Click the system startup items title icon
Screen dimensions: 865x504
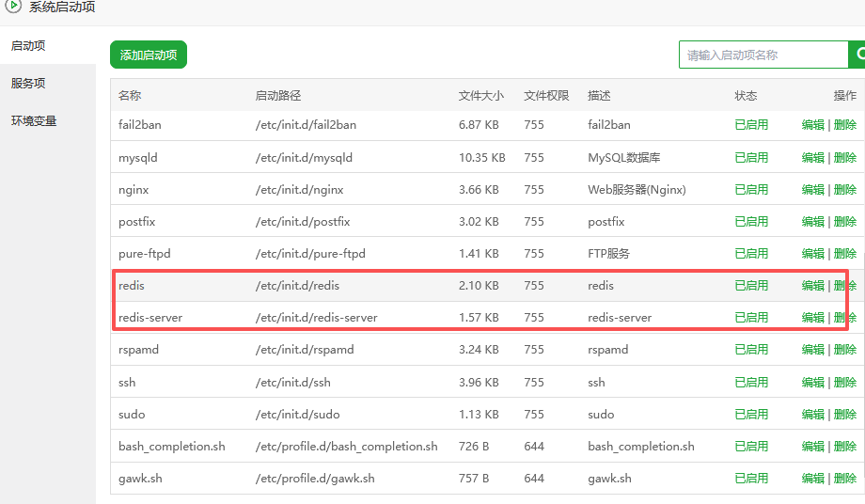pos(13,7)
